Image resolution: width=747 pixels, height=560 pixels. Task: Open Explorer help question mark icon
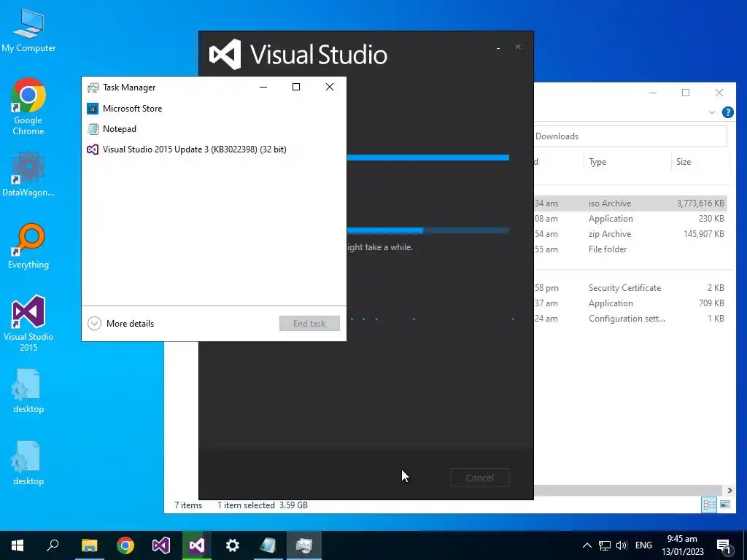[x=727, y=112]
